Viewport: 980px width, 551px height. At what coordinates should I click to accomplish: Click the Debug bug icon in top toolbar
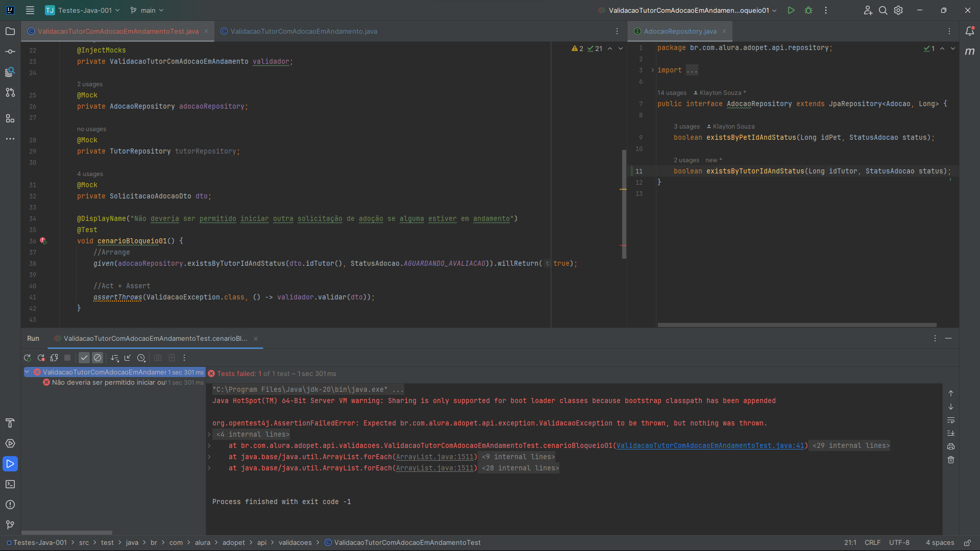coord(808,10)
